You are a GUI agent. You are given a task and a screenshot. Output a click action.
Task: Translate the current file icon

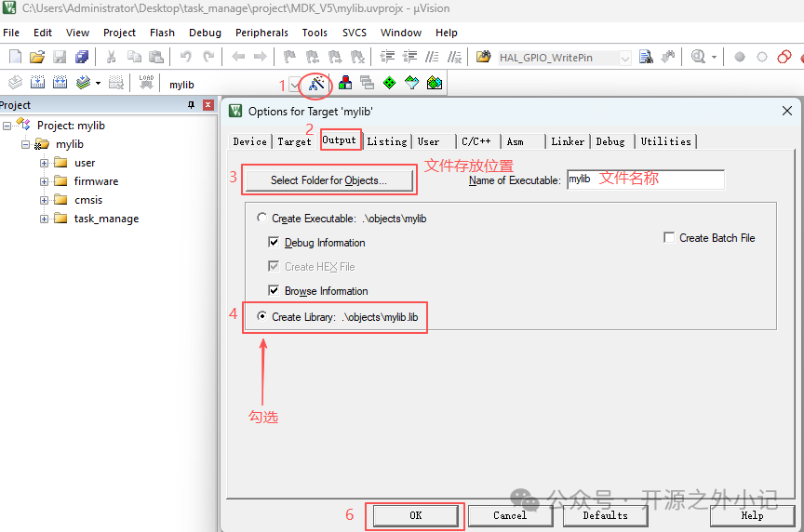click(x=16, y=83)
